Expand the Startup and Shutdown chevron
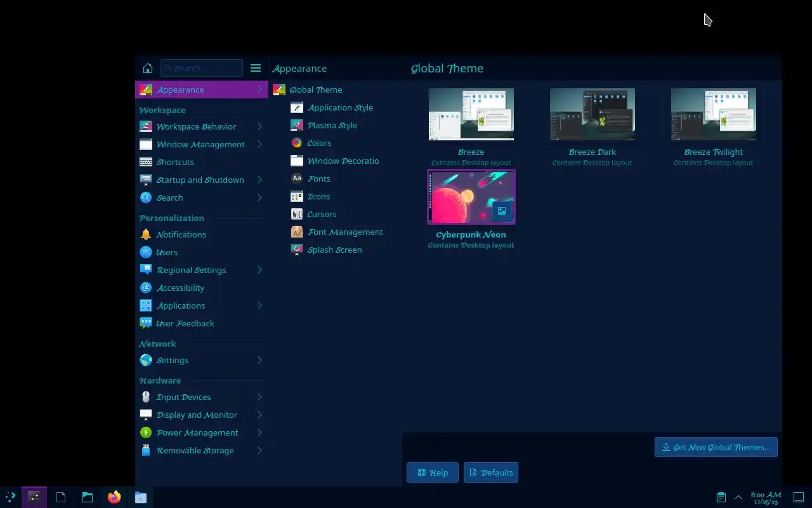 (x=259, y=180)
